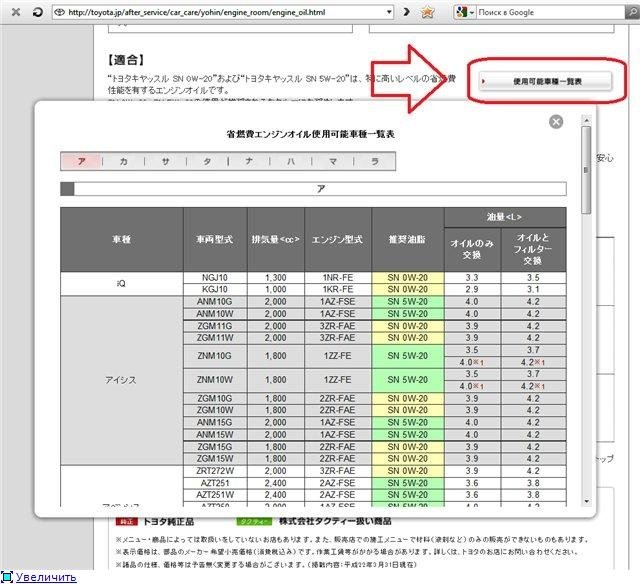Viewport: 640px width, 584px height.
Task: Select the サ tab in the kana index
Action: pyautogui.click(x=165, y=161)
